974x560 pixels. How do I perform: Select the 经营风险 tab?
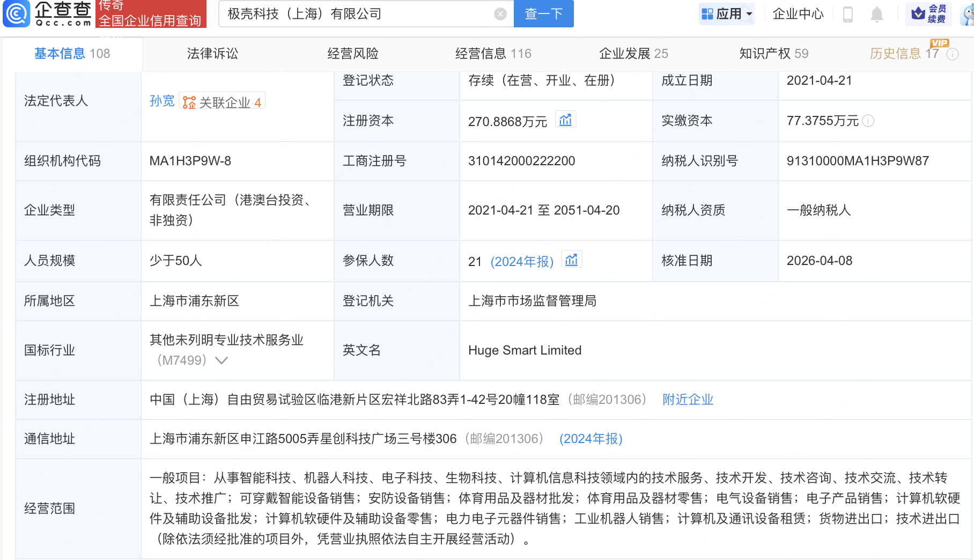tap(353, 54)
